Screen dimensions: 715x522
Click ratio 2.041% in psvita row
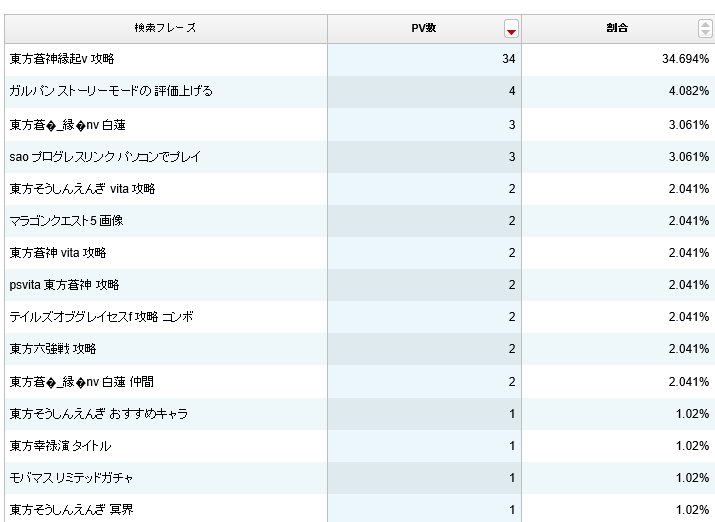point(618,285)
